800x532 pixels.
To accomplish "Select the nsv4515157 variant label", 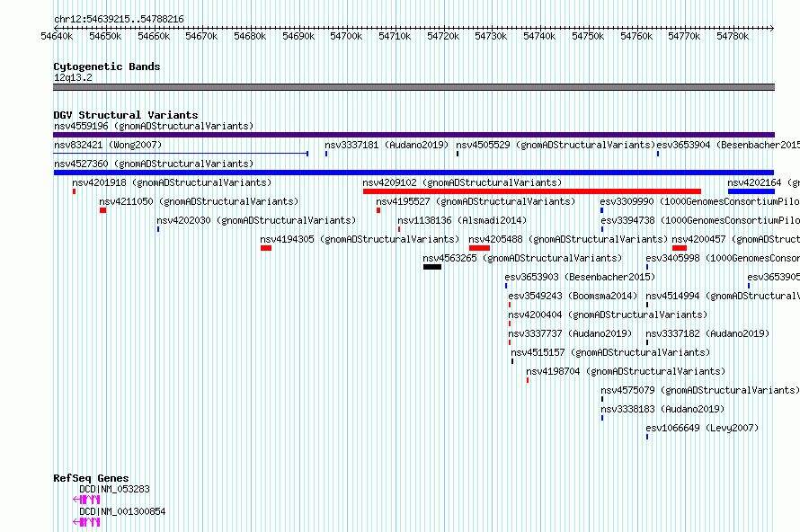I will coord(610,352).
